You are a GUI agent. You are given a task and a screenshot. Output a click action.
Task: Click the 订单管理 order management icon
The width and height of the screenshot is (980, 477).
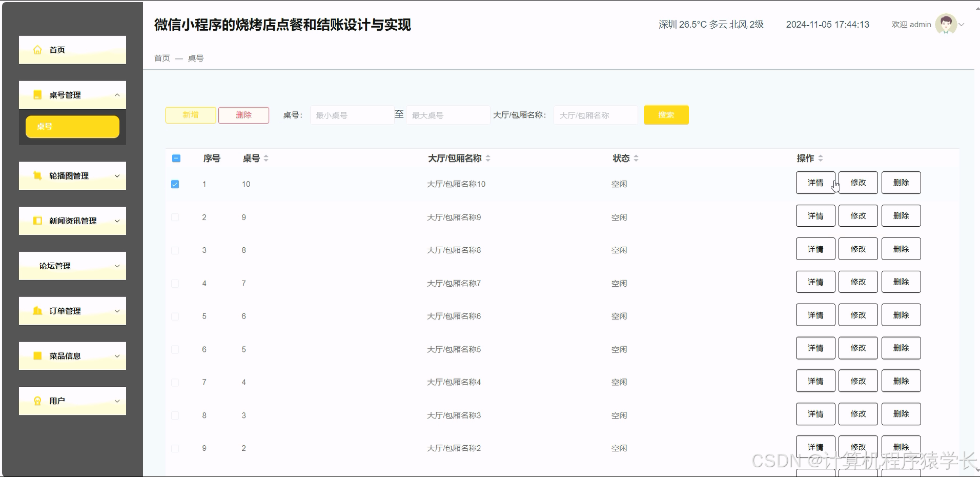tap(36, 310)
